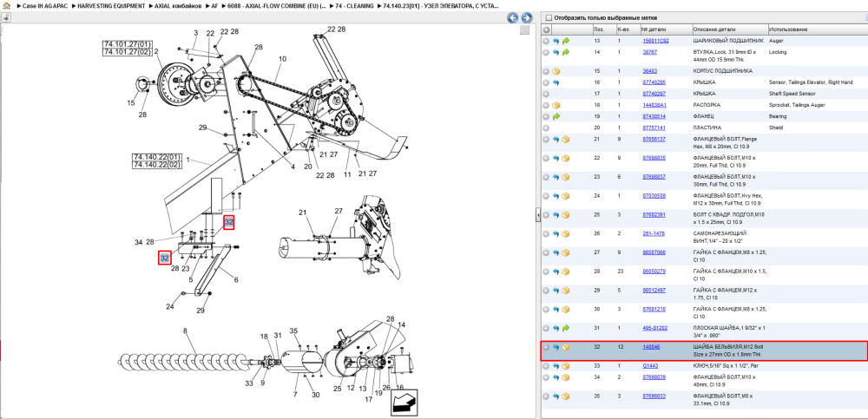This screenshot has height=419, width=868.
Task: Open the 74 - CLEANING breadcrumb
Action: pyautogui.click(x=354, y=5)
